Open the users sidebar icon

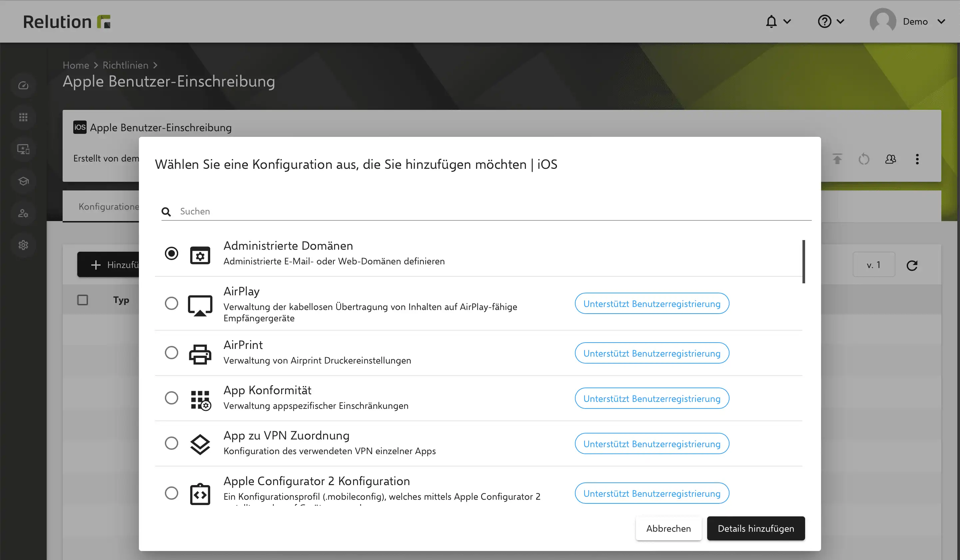point(23,213)
